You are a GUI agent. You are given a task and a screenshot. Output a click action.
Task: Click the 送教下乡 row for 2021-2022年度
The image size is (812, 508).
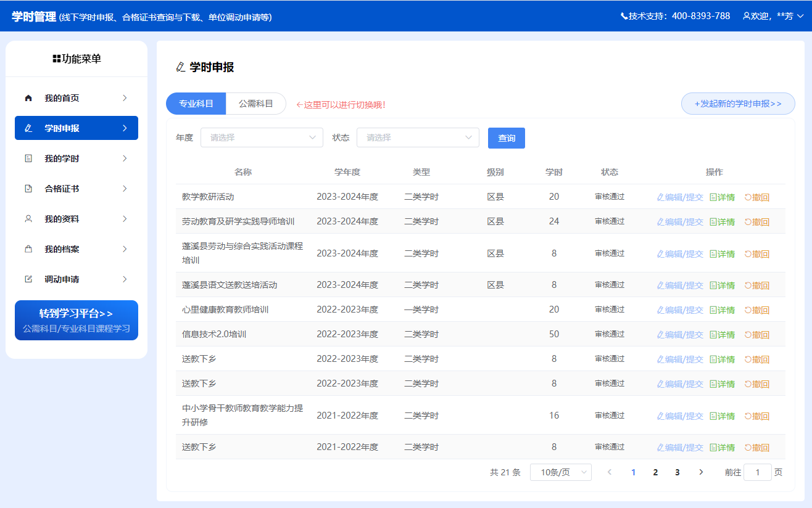click(x=481, y=447)
